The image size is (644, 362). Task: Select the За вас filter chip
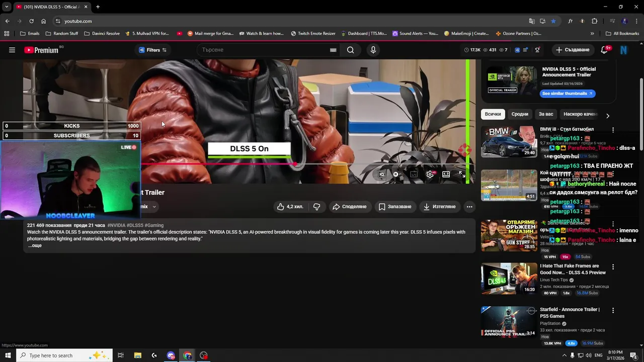546,114
